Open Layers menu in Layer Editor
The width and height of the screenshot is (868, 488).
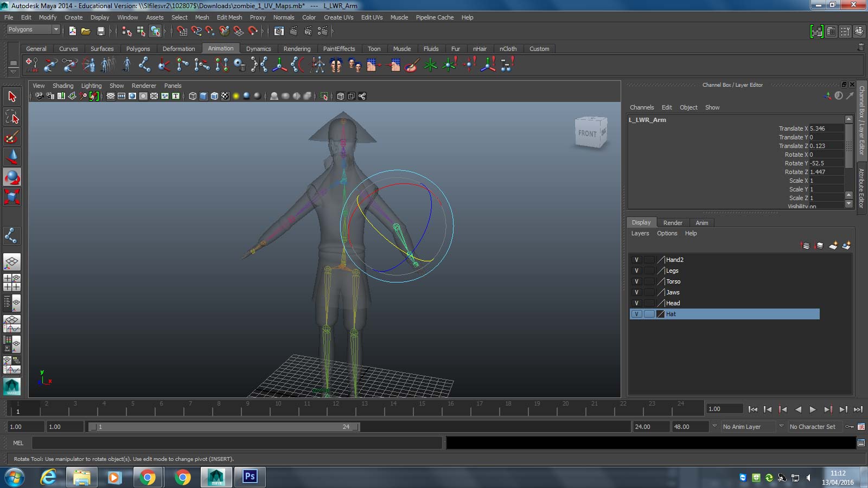tap(640, 233)
